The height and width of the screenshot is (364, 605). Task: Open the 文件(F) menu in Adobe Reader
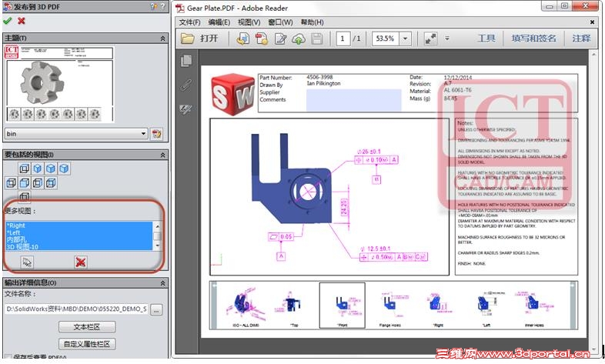coord(189,22)
